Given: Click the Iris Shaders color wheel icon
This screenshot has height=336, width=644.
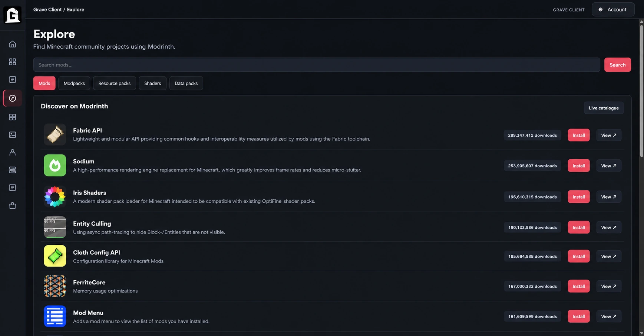Looking at the screenshot, I should [x=55, y=196].
